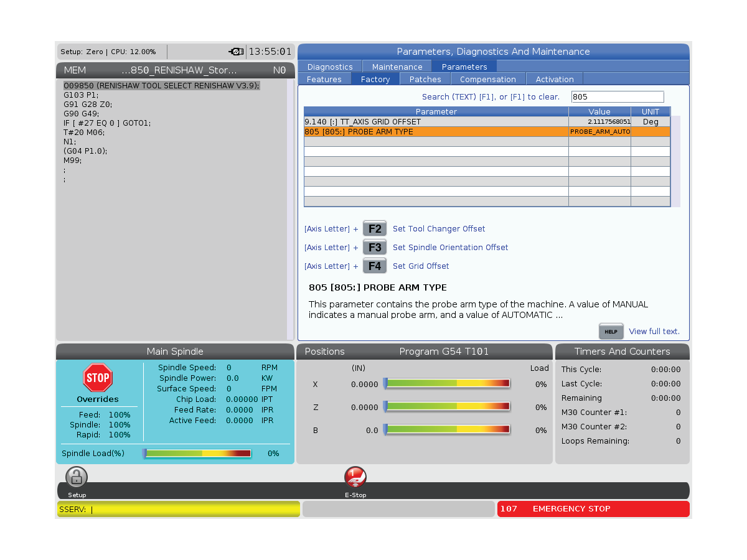Click the yellow SSERV input bar

tap(178, 509)
